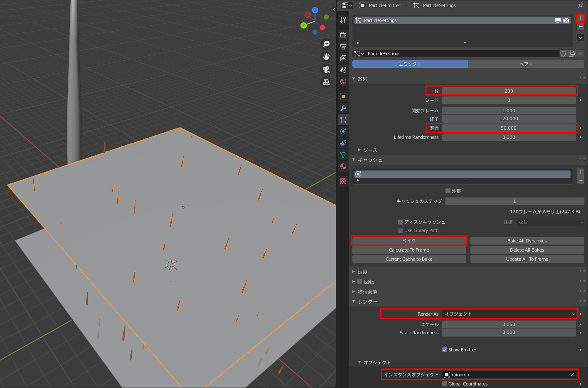Toggle the camera view icon
Image resolution: width=588 pixels, height=388 pixels.
point(327,69)
